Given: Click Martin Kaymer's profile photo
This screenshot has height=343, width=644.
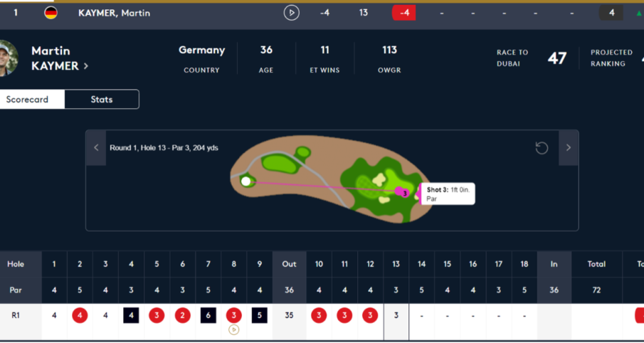Looking at the screenshot, I should tap(7, 57).
